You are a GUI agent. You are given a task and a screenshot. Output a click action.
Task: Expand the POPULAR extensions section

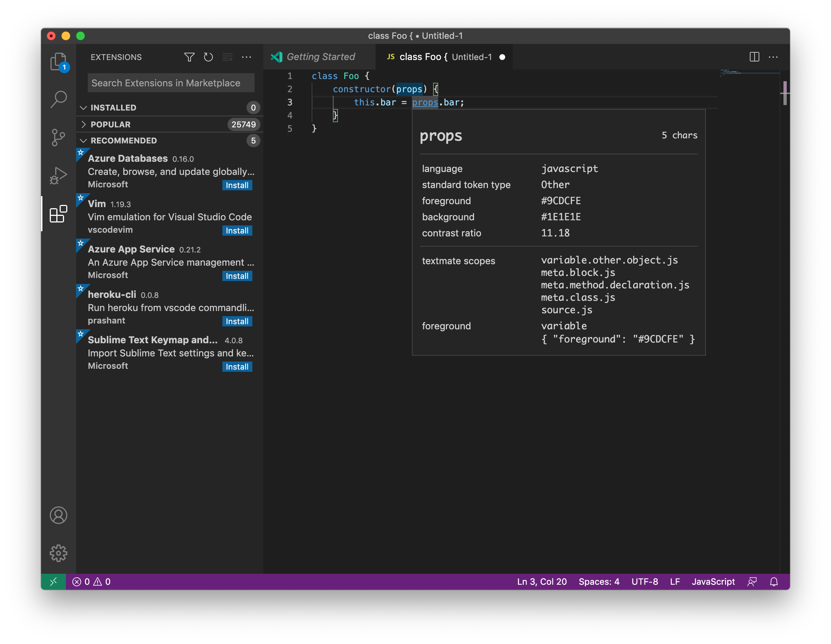pos(110,124)
